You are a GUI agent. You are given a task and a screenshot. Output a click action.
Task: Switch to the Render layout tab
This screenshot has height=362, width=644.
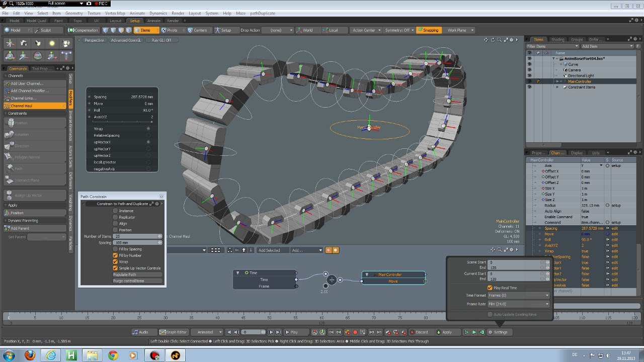coord(173,21)
